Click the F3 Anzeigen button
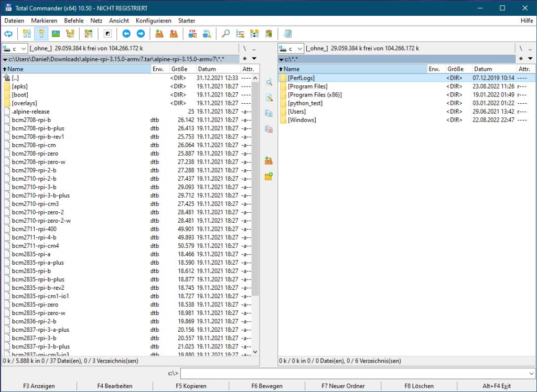Image resolution: width=537 pixels, height=392 pixels. pos(39,386)
